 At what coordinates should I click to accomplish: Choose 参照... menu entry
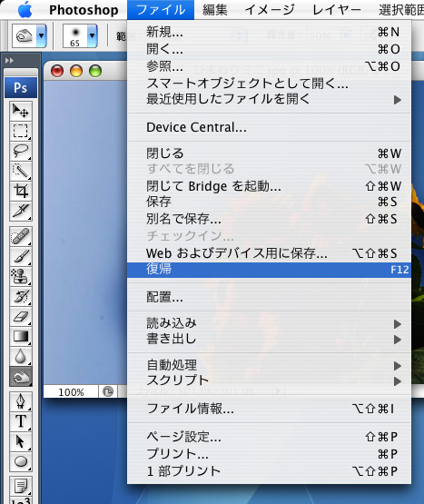point(269,66)
